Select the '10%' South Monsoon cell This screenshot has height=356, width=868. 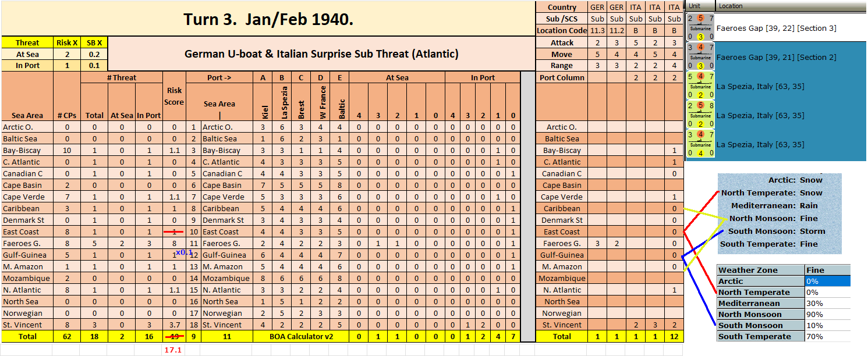click(x=827, y=325)
